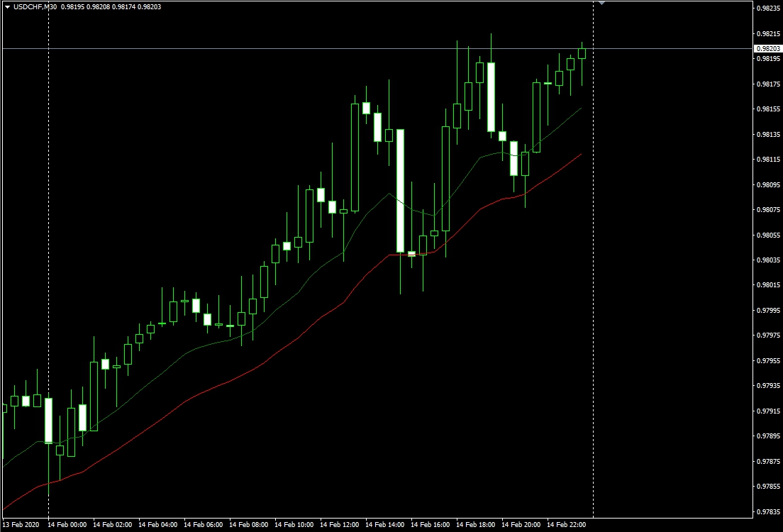Click the USDCHF,M30 symbol label
Image resolution: width=783 pixels, height=532 pixels.
click(x=35, y=6)
